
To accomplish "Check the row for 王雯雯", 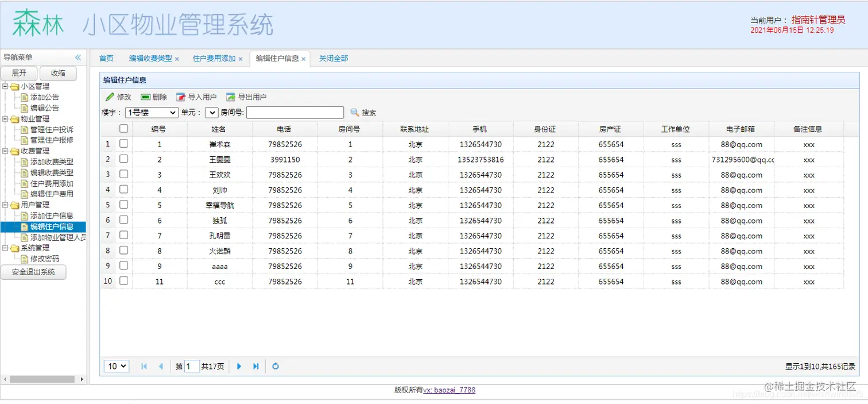I will [x=123, y=159].
